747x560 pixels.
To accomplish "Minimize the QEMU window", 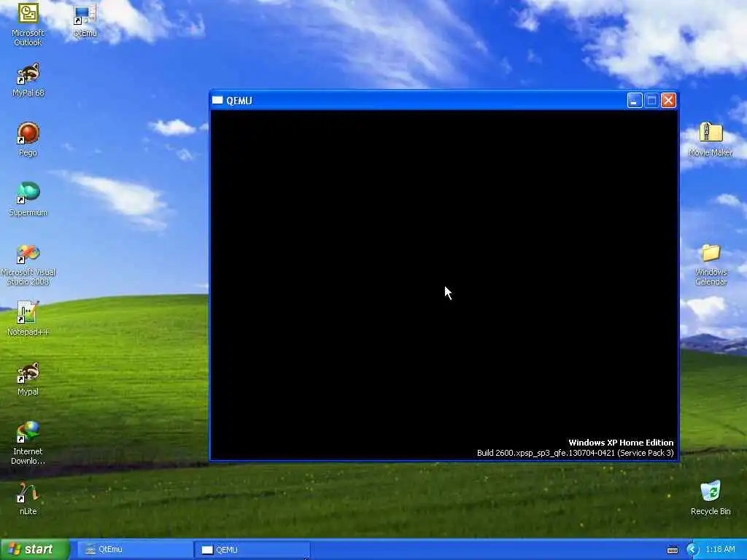I will (635, 101).
